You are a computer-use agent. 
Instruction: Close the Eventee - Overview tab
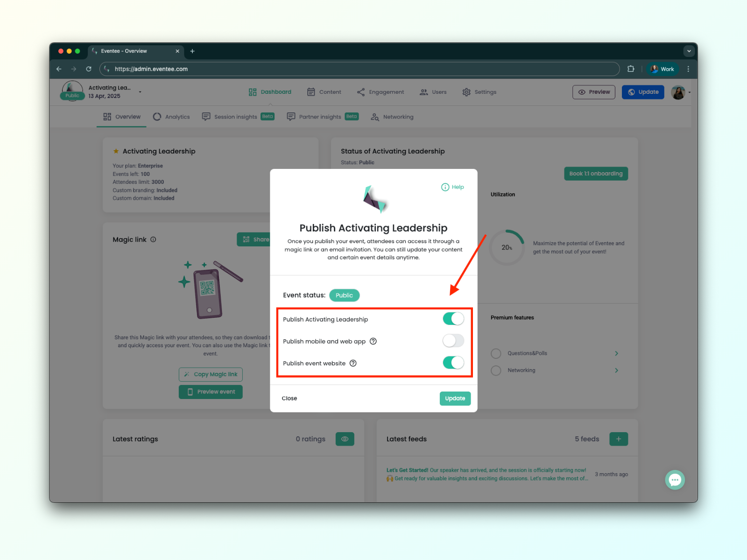(177, 51)
